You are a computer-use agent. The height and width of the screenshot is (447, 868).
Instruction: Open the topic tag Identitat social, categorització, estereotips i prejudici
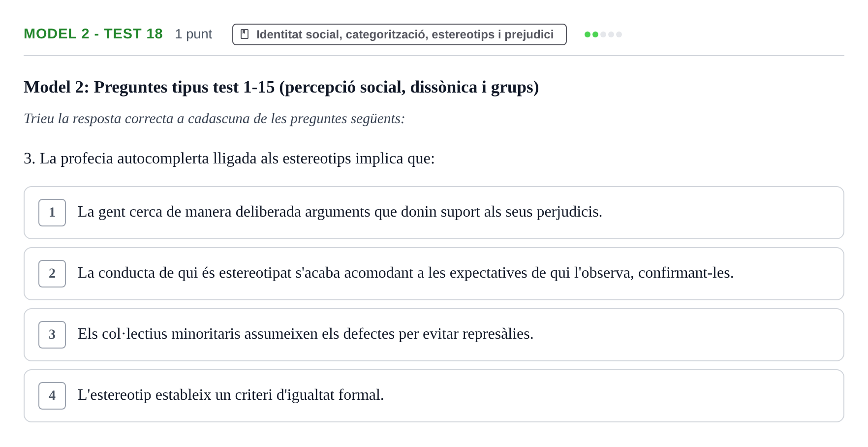click(399, 34)
